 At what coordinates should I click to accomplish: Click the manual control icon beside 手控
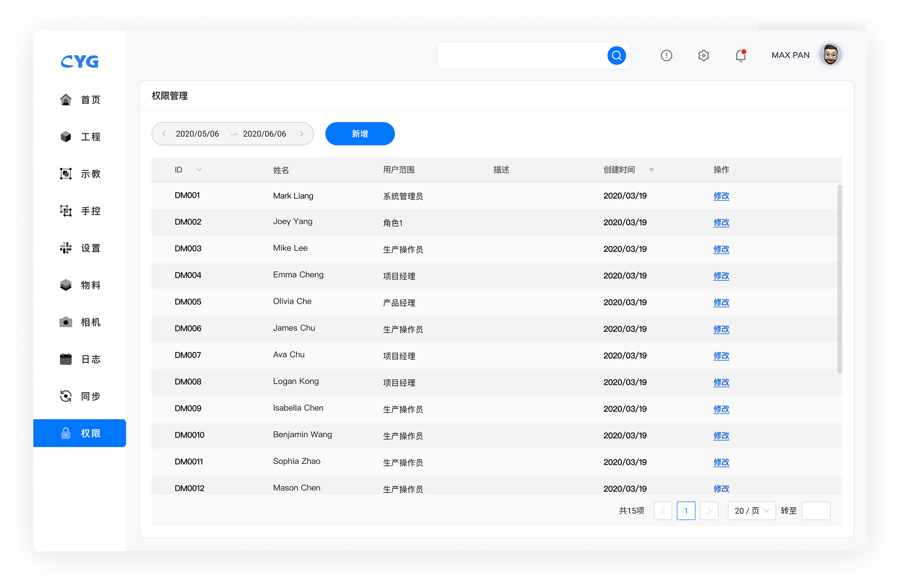point(65,211)
